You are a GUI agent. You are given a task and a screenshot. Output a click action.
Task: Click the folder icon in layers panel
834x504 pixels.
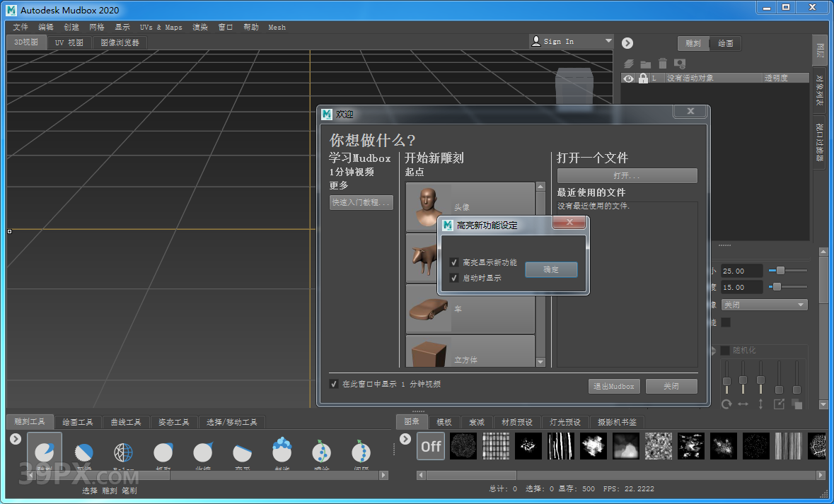pyautogui.click(x=645, y=64)
